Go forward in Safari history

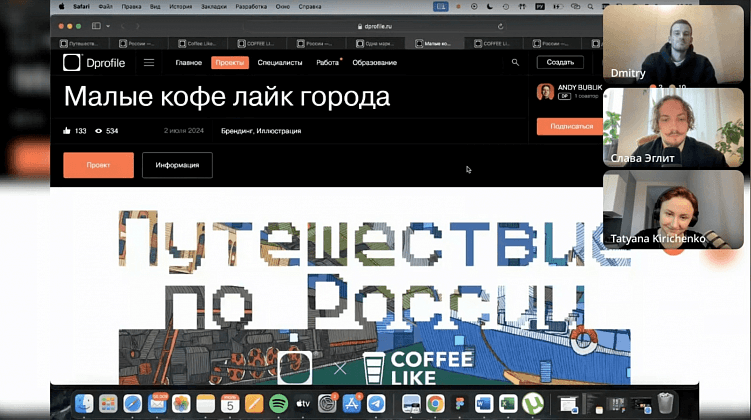point(137,26)
